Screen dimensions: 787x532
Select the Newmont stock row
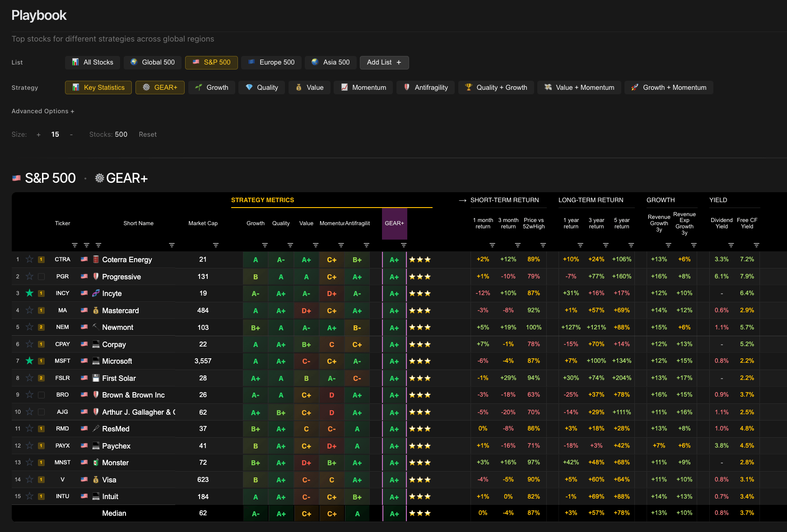tap(118, 327)
